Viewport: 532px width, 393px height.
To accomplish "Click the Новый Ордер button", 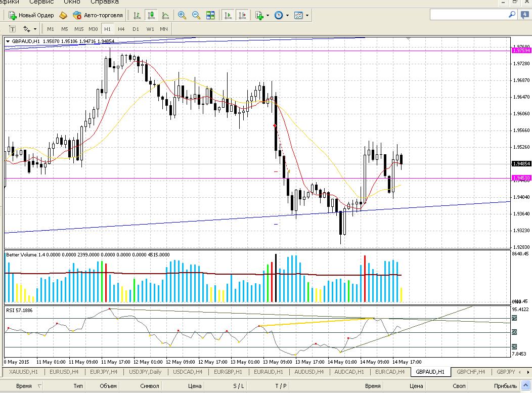I will tap(31, 15).
